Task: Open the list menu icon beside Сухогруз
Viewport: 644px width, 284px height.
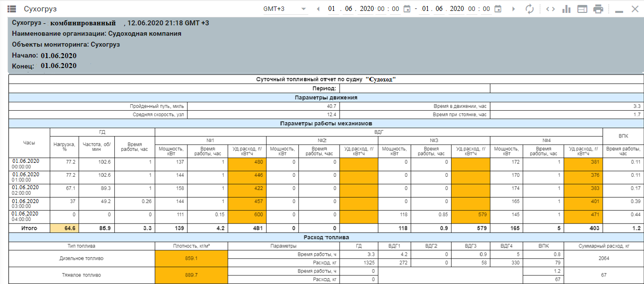Action: pyautogui.click(x=11, y=9)
